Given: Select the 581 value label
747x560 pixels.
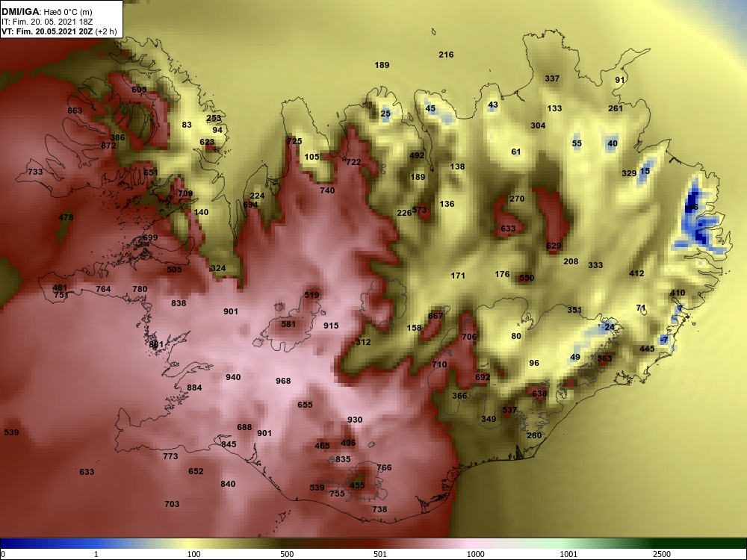Looking at the screenshot, I should (288, 324).
